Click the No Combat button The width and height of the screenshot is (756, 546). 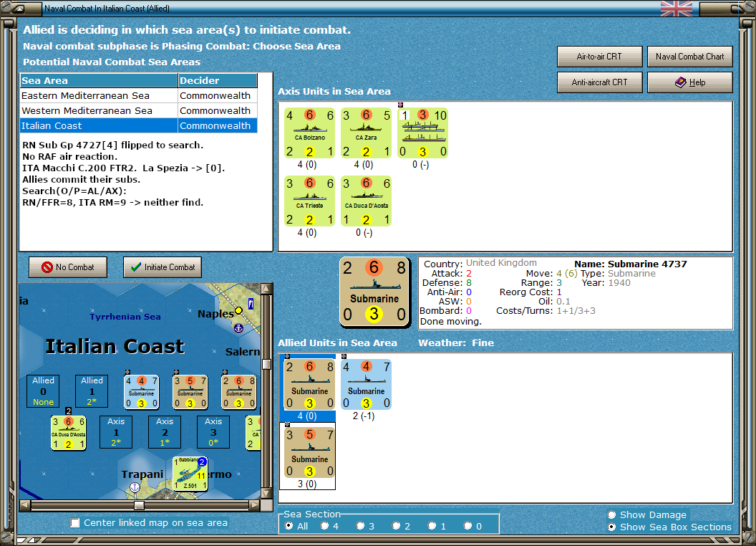point(68,267)
